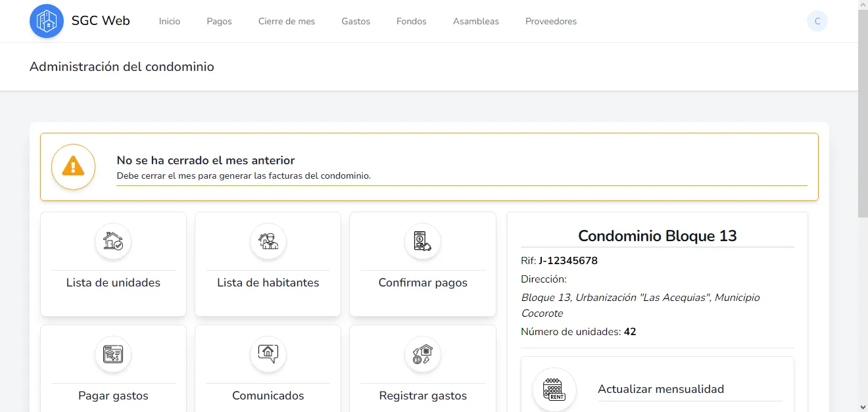Image resolution: width=868 pixels, height=412 pixels.
Task: Open the user account avatar labeled C
Action: [x=817, y=20]
